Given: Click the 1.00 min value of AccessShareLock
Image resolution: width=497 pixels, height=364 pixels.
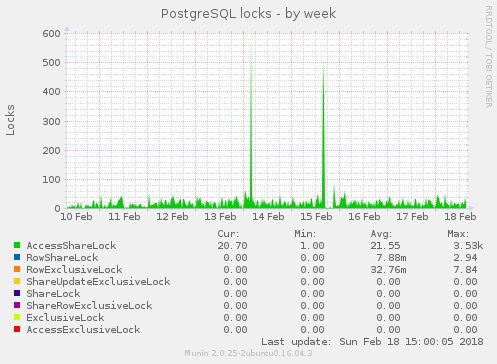Looking at the screenshot, I should 312,246.
